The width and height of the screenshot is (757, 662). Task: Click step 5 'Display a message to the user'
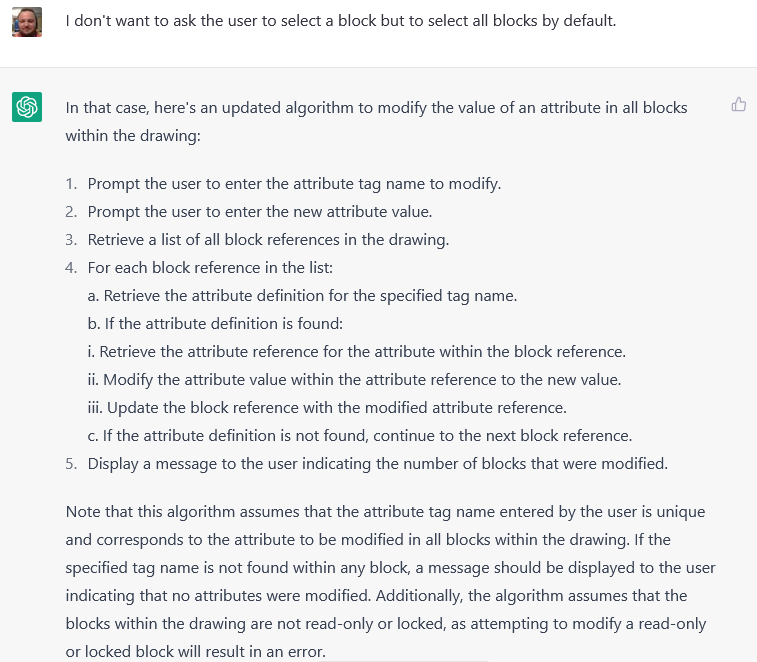378,464
